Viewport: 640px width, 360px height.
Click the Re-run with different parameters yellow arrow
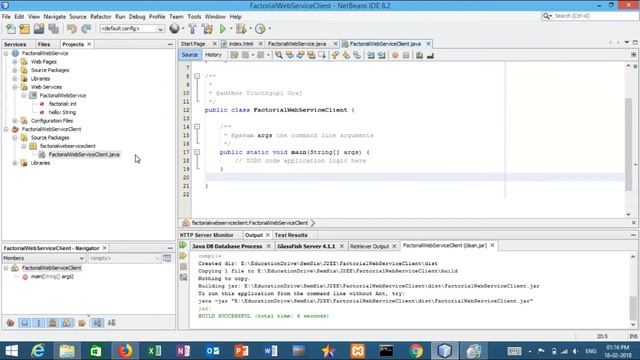click(x=183, y=256)
